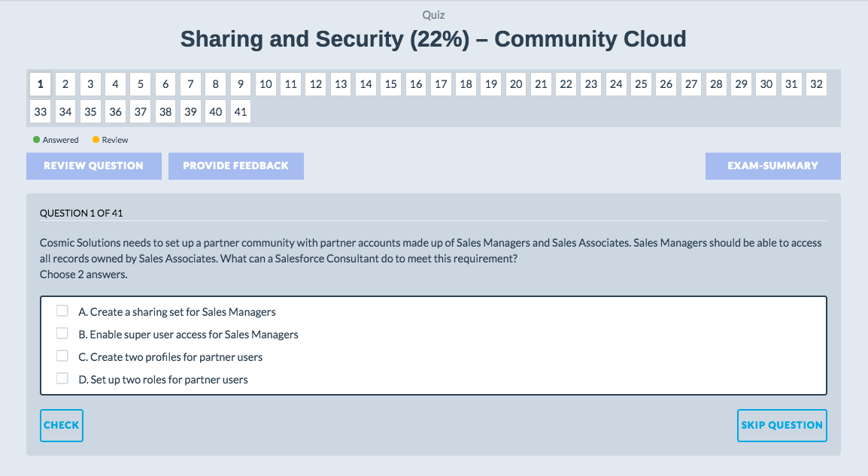Select question 30 tile
The image size is (868, 476).
(766, 84)
